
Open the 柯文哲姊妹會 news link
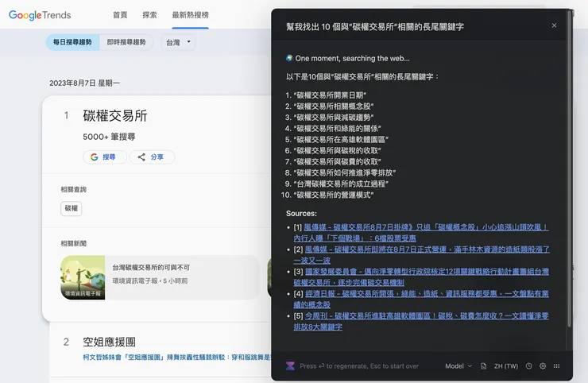click(x=176, y=357)
